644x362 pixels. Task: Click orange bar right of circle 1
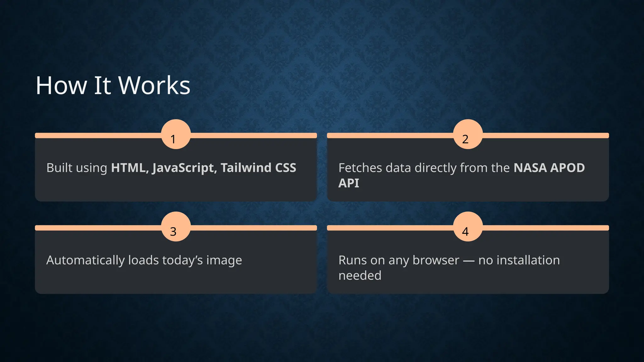coord(253,135)
